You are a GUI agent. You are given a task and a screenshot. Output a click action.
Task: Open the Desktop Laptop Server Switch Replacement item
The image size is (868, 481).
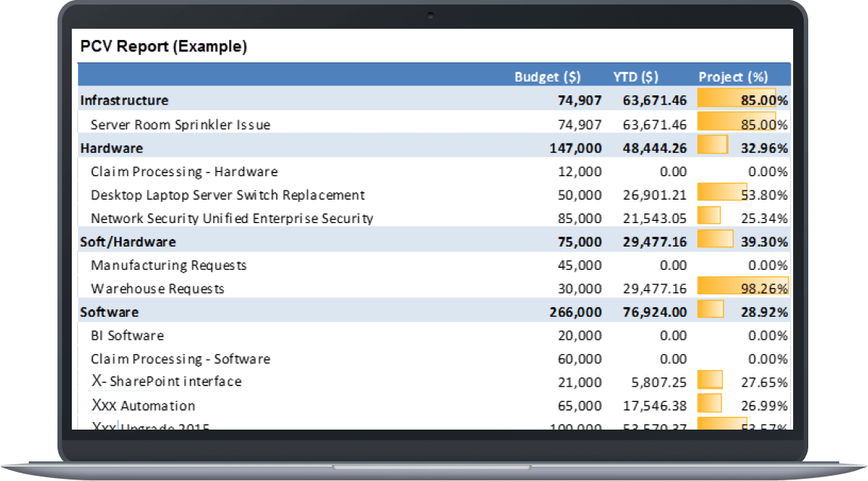point(228,194)
